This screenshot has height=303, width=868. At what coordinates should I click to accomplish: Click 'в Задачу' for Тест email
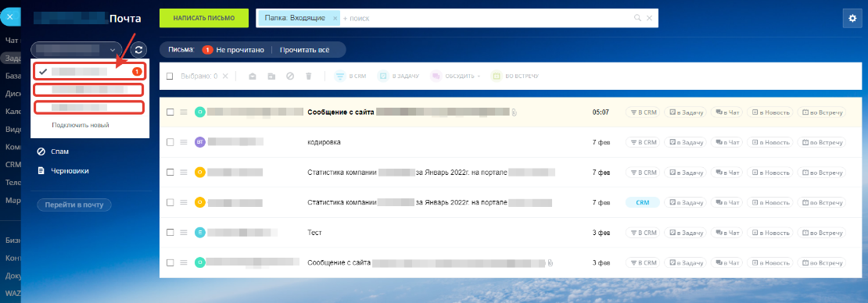point(685,233)
